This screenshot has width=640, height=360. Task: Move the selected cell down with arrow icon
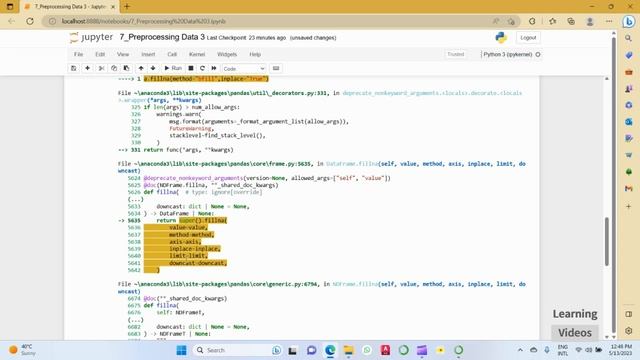click(153, 68)
